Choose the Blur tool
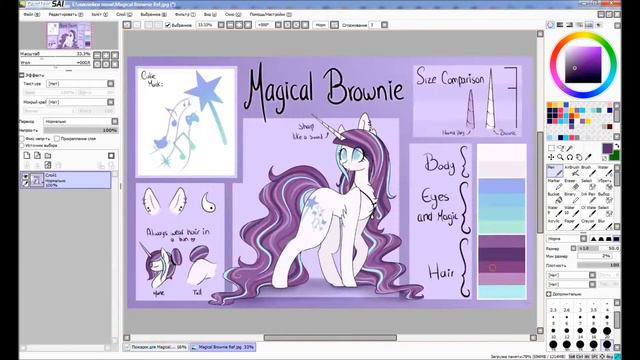Screen dimensions: 640x360 tap(604, 224)
